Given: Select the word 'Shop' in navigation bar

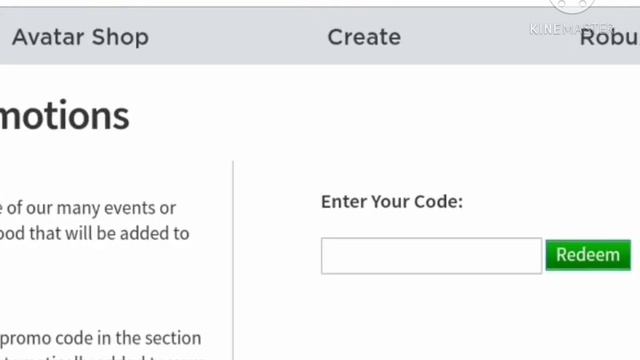Looking at the screenshot, I should tap(120, 37).
